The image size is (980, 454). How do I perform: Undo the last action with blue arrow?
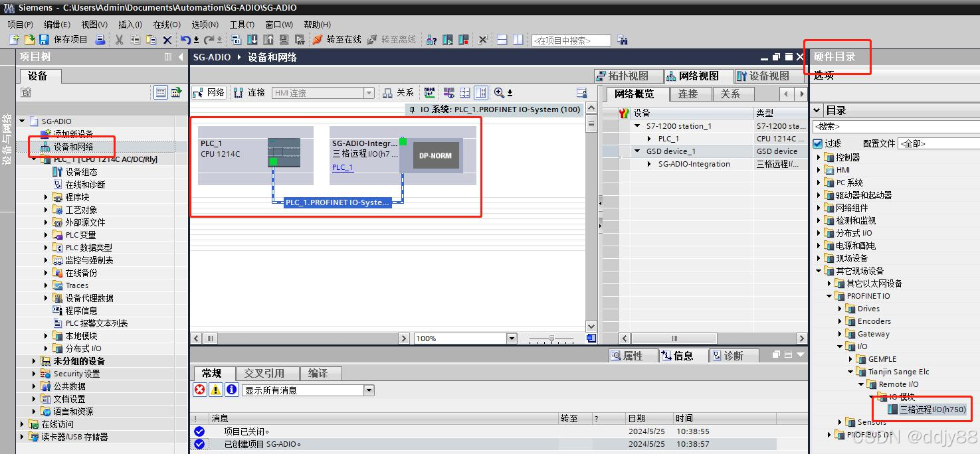pyautogui.click(x=185, y=40)
